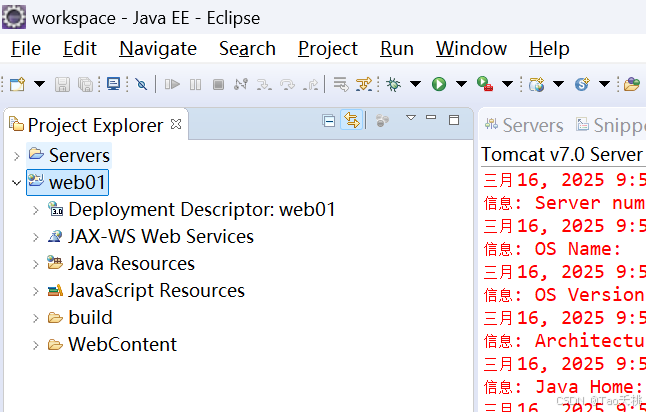Open the Navigate menu
The width and height of the screenshot is (646, 412).
[x=158, y=49]
